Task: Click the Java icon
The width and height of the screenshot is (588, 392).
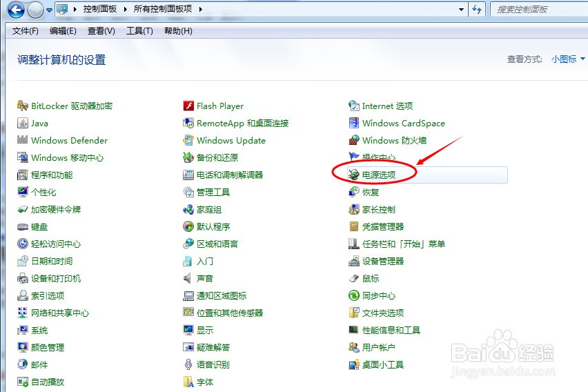Action: click(23, 123)
